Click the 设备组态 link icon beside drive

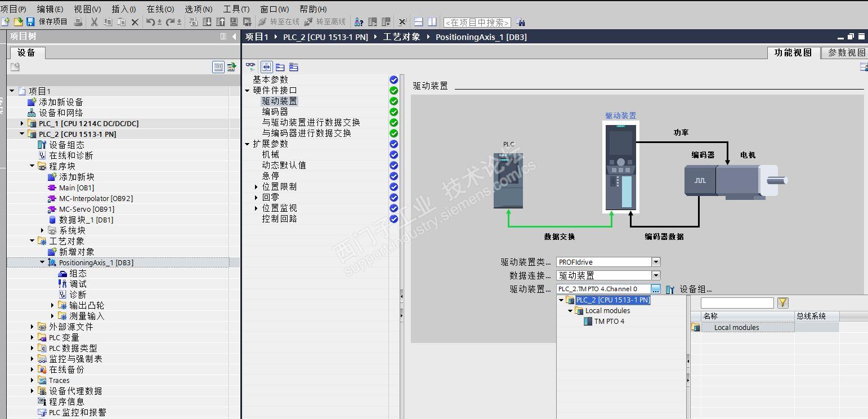coord(670,289)
